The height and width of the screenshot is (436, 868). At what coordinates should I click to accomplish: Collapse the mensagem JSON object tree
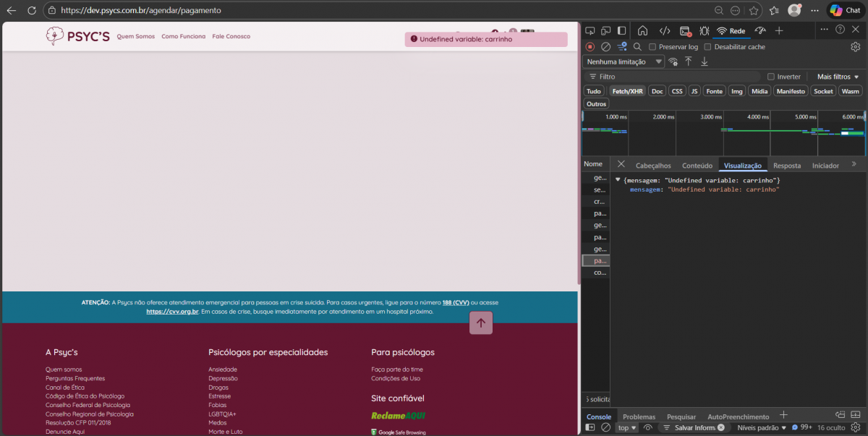click(618, 180)
